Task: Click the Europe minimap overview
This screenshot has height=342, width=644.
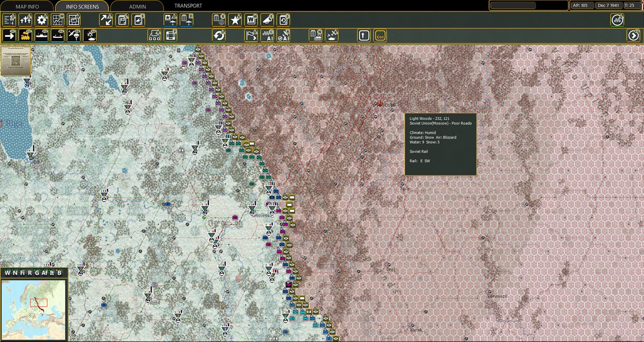Action: [34, 309]
